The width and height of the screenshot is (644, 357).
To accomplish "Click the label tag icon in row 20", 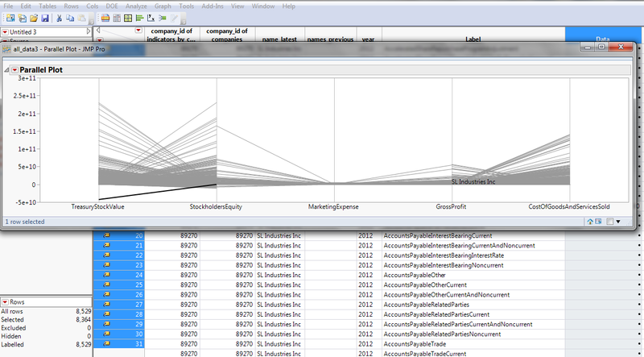I will [x=107, y=235].
